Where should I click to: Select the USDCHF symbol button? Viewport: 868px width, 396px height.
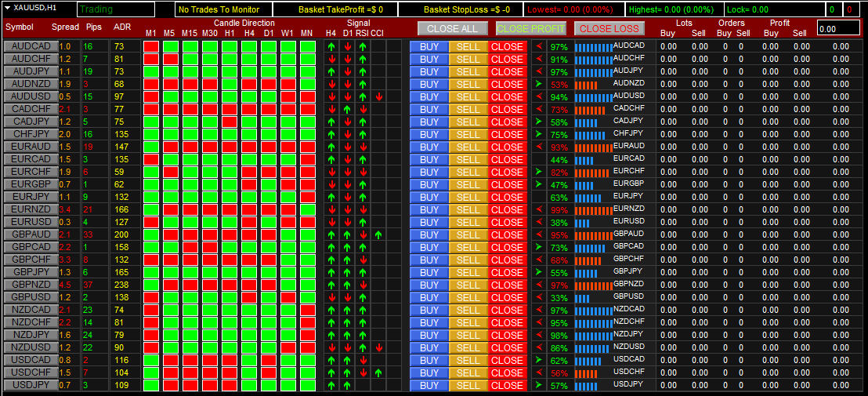(31, 372)
